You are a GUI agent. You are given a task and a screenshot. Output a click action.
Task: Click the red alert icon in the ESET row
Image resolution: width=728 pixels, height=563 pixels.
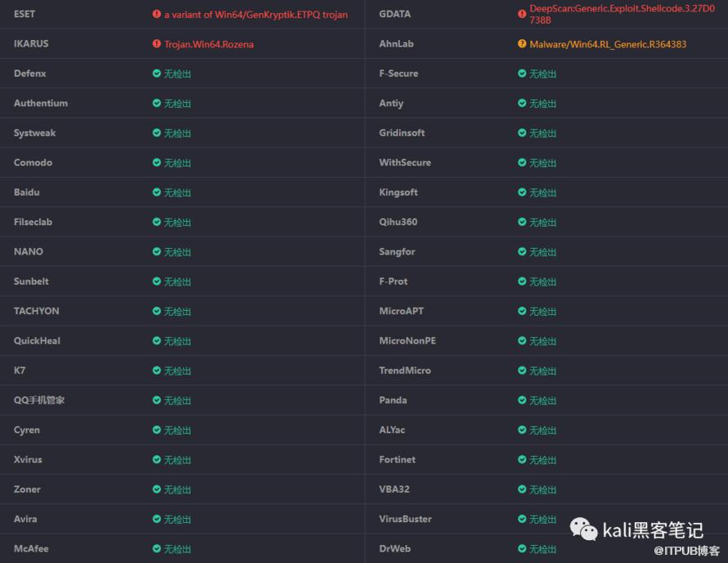156,14
